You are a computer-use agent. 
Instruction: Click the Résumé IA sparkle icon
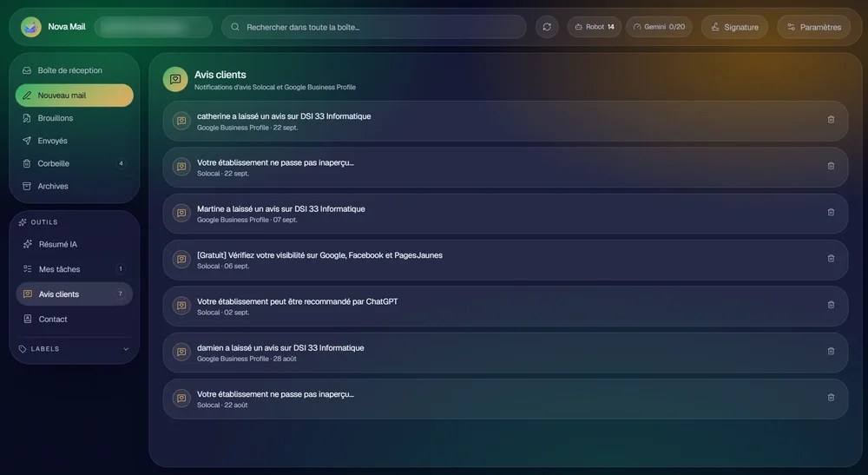(x=28, y=244)
